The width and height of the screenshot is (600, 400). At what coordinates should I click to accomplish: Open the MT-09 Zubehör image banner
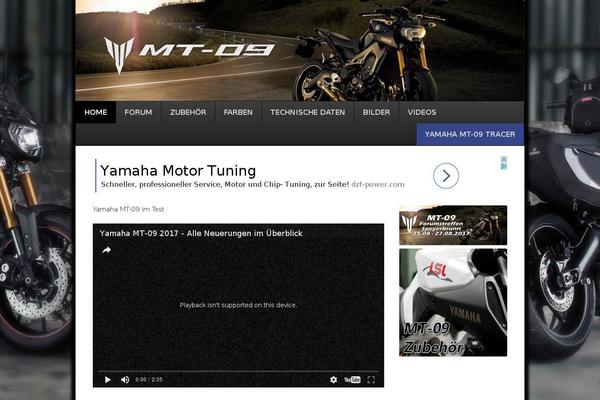coord(453,302)
